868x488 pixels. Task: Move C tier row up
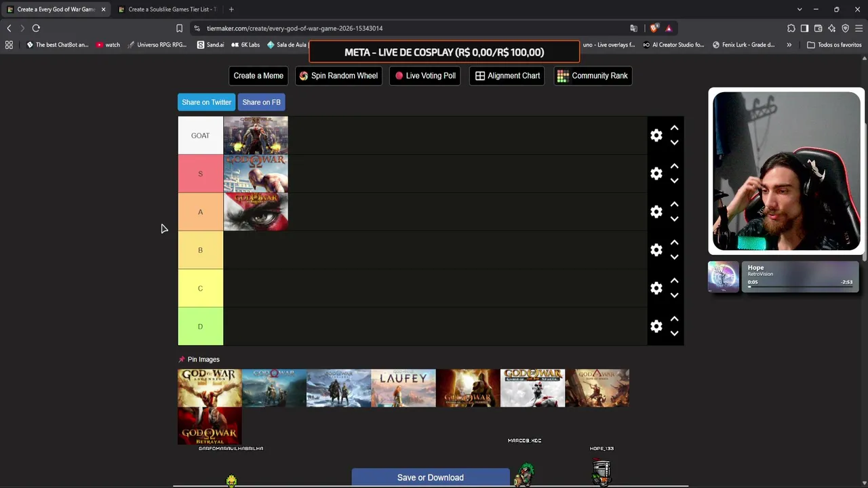click(674, 281)
